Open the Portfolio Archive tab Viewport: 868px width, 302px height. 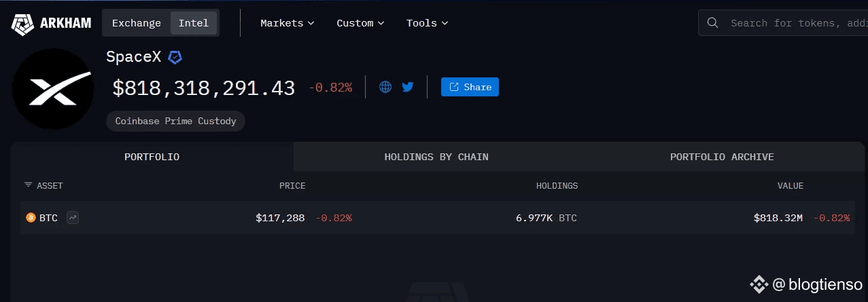point(722,157)
